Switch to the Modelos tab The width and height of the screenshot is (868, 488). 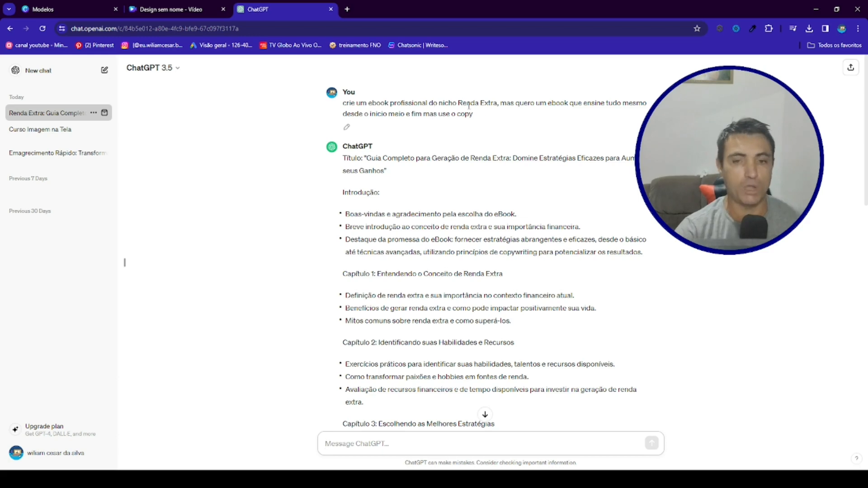(70, 9)
